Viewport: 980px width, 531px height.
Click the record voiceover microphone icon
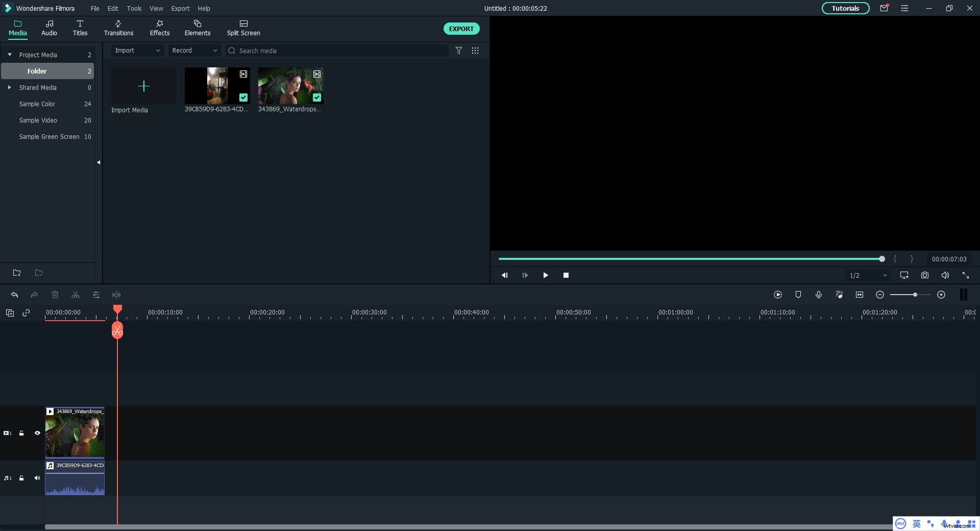[818, 295]
